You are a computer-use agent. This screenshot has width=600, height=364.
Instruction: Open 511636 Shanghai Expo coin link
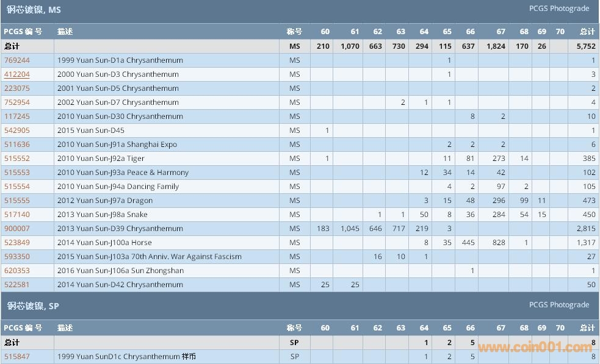(x=17, y=145)
